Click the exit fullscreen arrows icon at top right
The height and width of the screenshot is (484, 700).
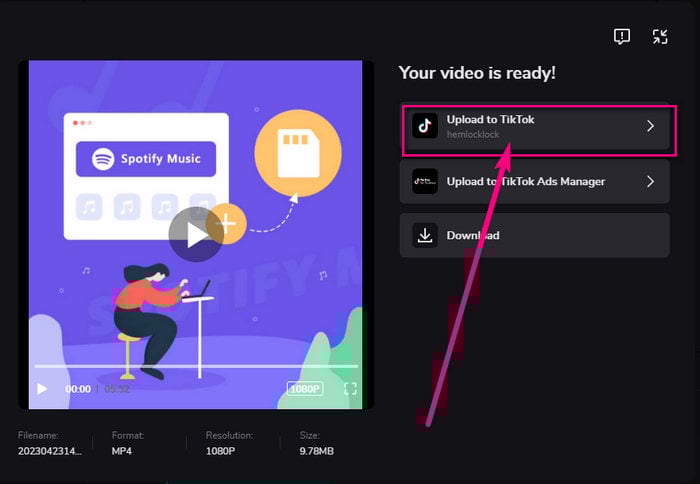[x=660, y=37]
